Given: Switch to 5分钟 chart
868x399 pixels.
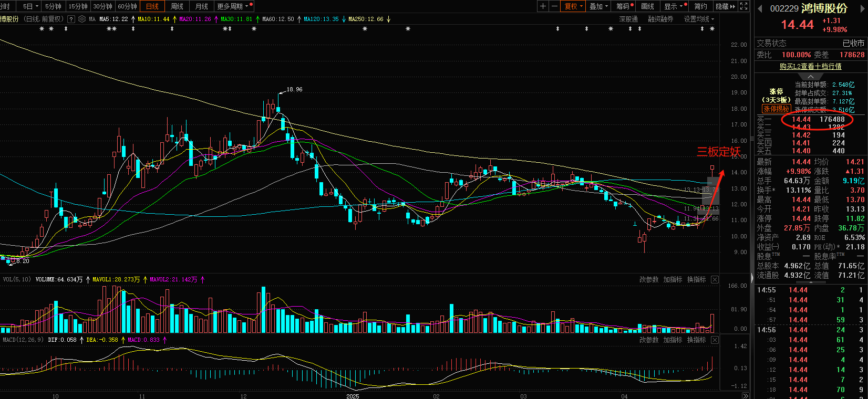Looking at the screenshot, I should click(53, 6).
